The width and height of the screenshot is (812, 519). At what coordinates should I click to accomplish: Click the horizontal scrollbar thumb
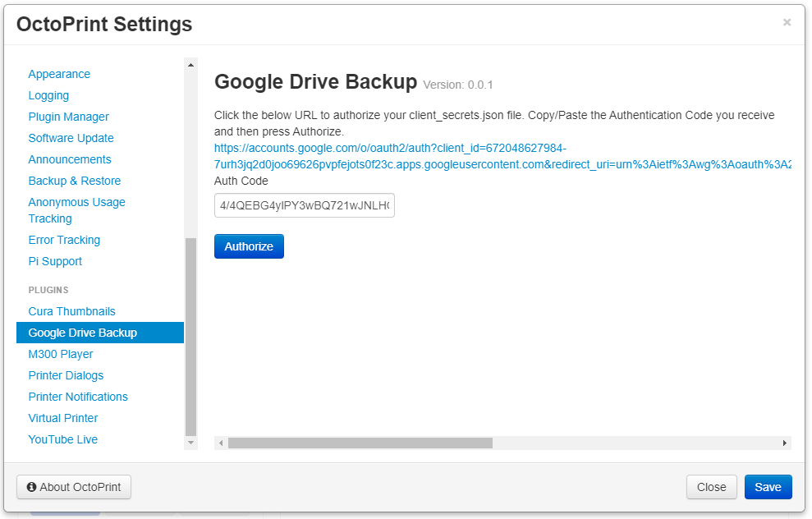pyautogui.click(x=360, y=443)
